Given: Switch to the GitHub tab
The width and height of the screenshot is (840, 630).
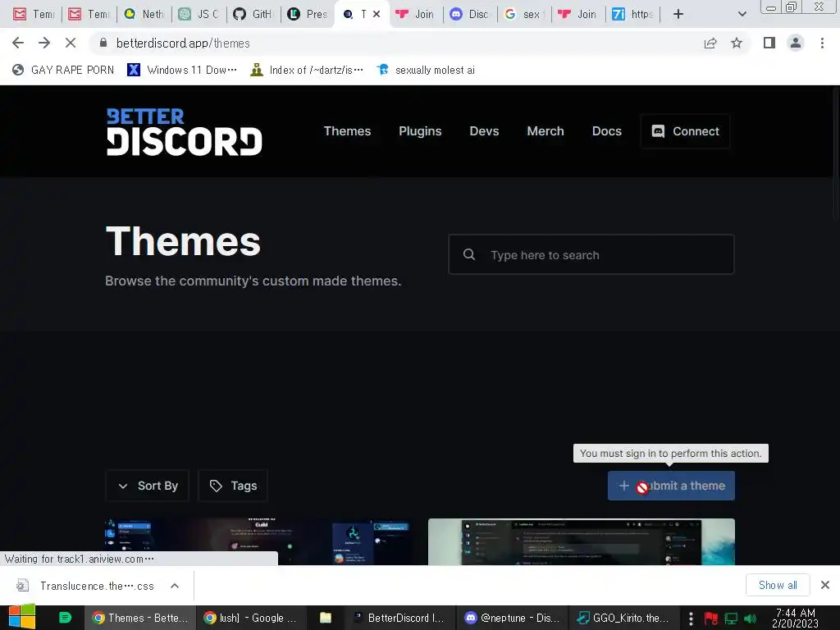Looking at the screenshot, I should coord(253,14).
